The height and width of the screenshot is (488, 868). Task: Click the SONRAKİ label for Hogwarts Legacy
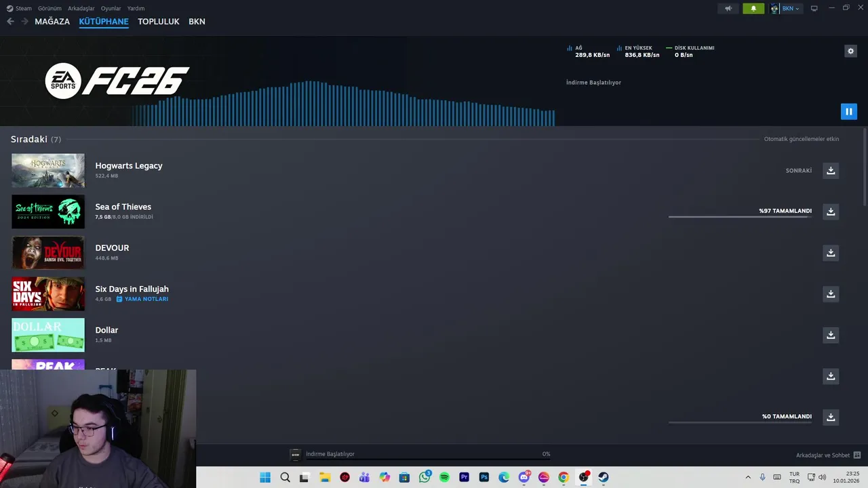coord(799,171)
